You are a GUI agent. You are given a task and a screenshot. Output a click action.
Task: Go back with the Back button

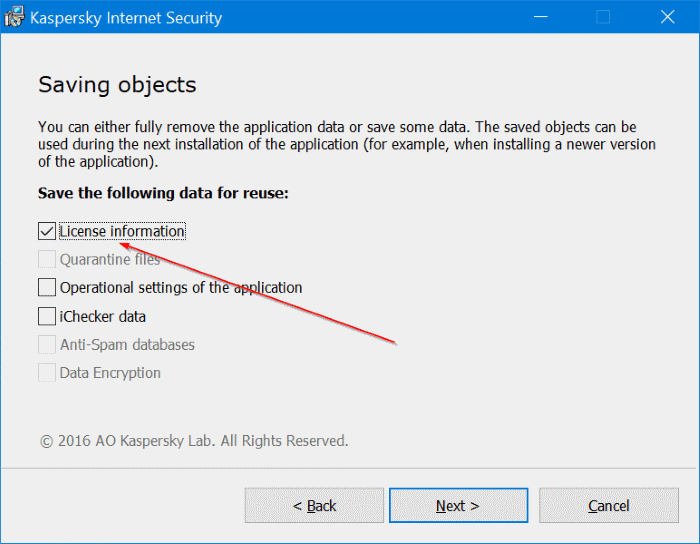pos(314,505)
